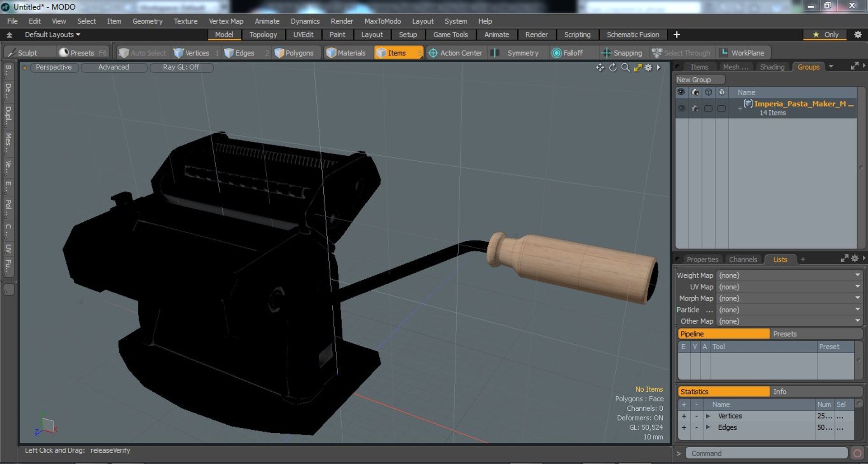Toggle the Only star button
This screenshot has height=464, width=868.
825,35
